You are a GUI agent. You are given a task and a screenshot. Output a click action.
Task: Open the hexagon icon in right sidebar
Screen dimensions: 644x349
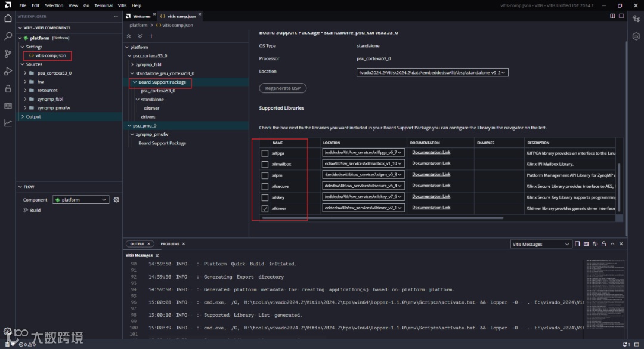(636, 36)
